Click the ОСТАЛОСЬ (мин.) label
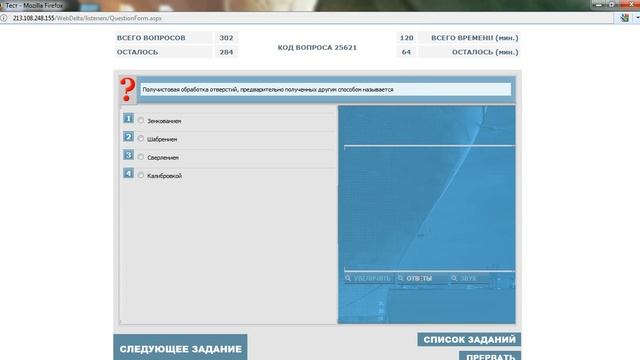Image resolution: width=640 pixels, height=360 pixels. (485, 52)
